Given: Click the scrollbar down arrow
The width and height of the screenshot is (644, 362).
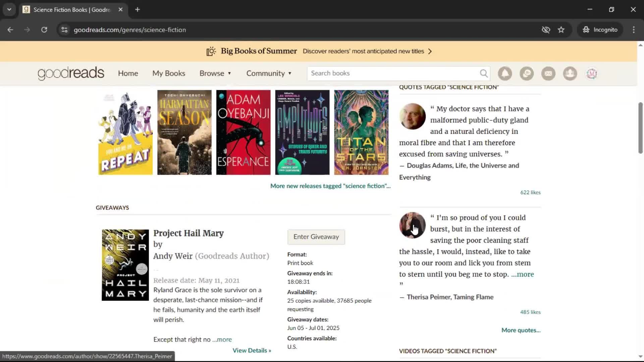Looking at the screenshot, I should click(x=640, y=357).
